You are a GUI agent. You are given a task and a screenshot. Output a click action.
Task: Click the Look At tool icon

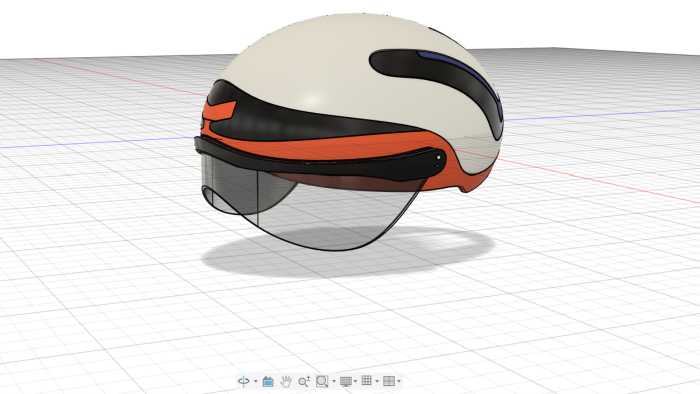[x=268, y=382]
